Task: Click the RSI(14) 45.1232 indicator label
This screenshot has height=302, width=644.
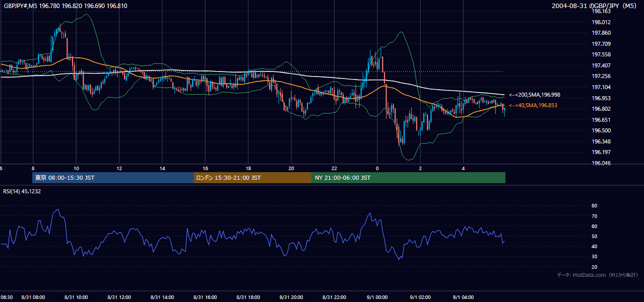Action: 21,191
